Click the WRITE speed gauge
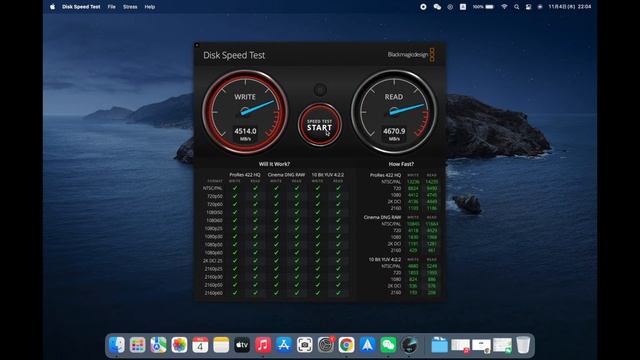 (245, 111)
